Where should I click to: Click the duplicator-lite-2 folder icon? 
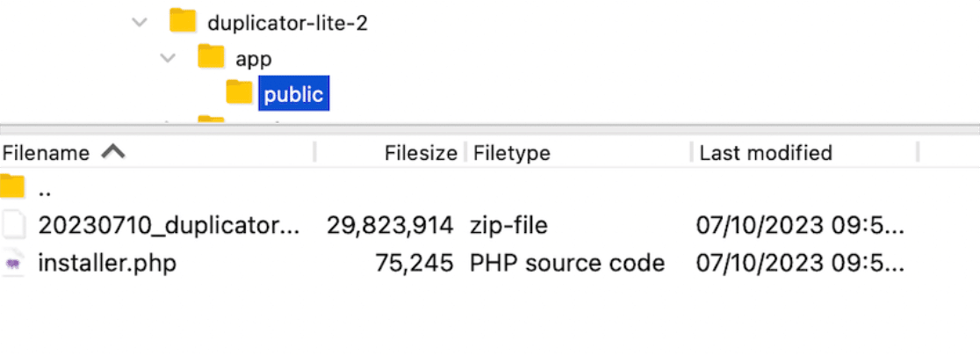pyautogui.click(x=183, y=21)
